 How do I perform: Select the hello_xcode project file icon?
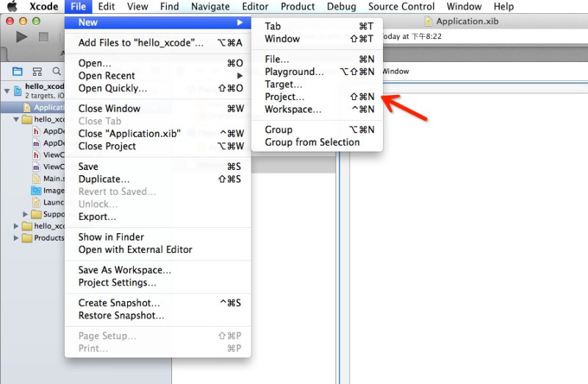pos(18,90)
